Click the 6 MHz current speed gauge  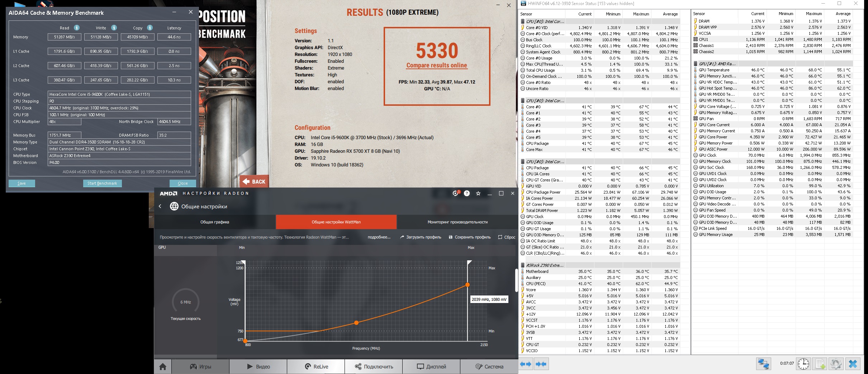click(186, 302)
